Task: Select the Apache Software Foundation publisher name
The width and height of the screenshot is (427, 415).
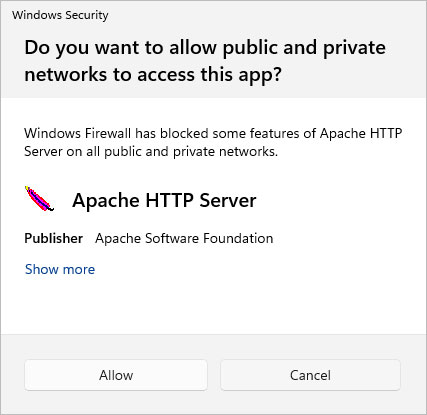Action: 184,238
